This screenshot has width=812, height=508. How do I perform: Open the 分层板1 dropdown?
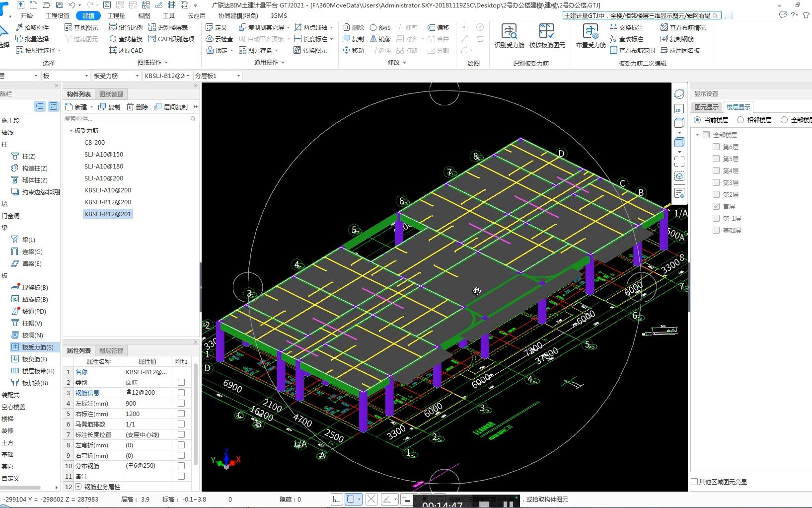click(238, 76)
